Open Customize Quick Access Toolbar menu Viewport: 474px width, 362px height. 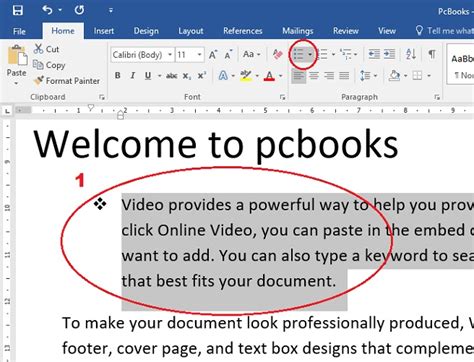coord(111,11)
